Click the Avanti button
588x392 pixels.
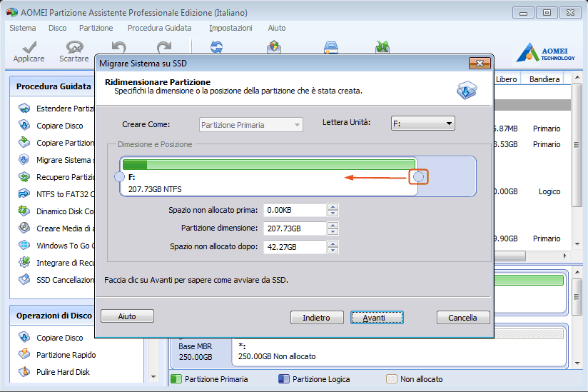click(x=377, y=317)
